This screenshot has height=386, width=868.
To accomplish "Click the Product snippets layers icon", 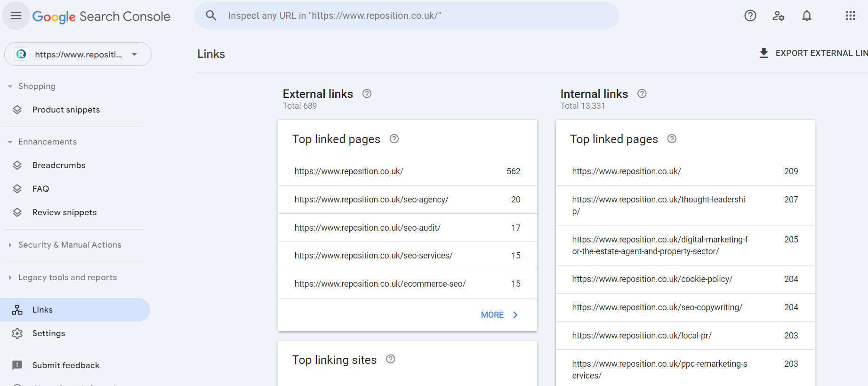I will coord(17,110).
